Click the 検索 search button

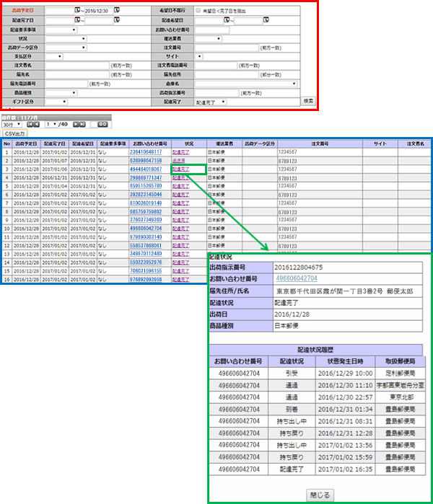point(308,102)
